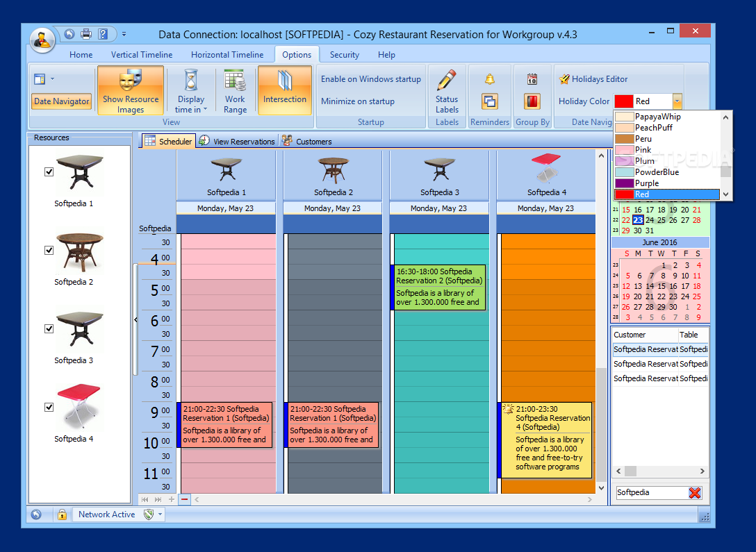
Task: Toggle Minimize on startup
Action: (358, 101)
